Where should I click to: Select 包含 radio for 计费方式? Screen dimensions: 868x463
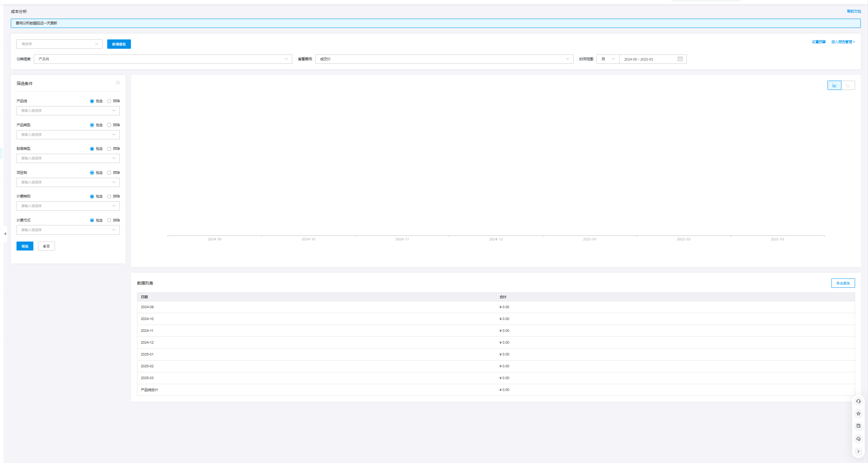click(92, 220)
